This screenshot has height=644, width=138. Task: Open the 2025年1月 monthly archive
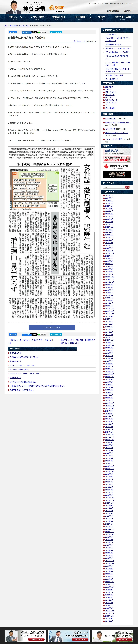pyautogui.click(x=109, y=195)
